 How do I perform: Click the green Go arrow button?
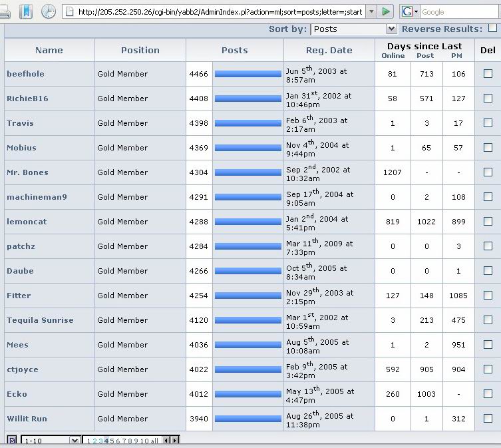click(386, 11)
